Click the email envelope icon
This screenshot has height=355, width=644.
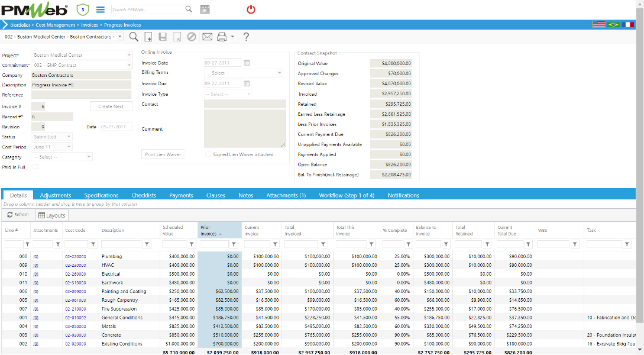(x=208, y=37)
